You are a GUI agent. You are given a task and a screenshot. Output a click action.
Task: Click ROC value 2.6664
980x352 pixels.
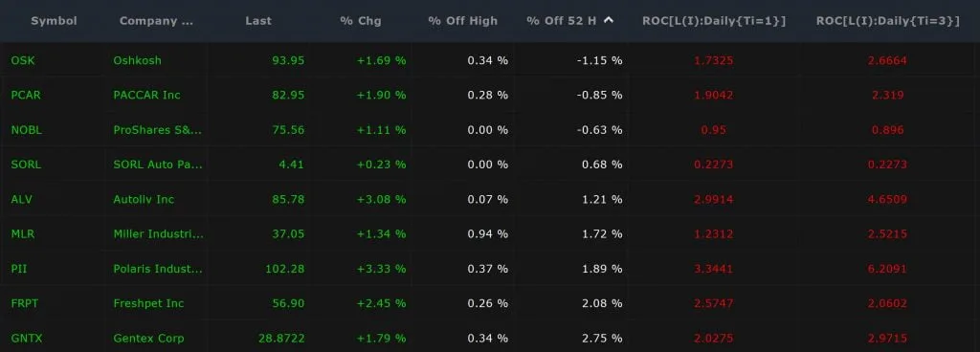tap(887, 60)
